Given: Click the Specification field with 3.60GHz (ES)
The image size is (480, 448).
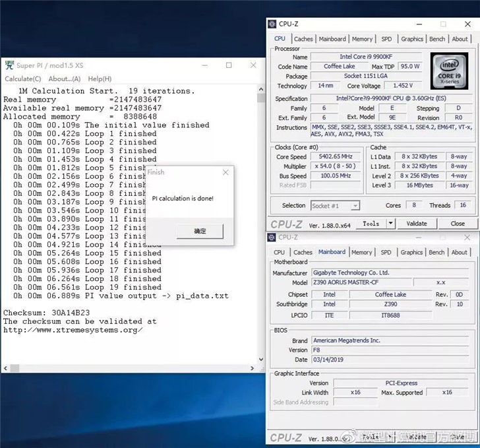Looking at the screenshot, I should 391,98.
